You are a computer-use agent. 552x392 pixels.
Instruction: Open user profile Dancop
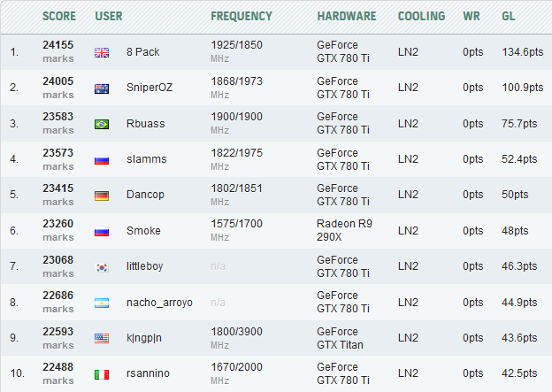[x=145, y=195]
